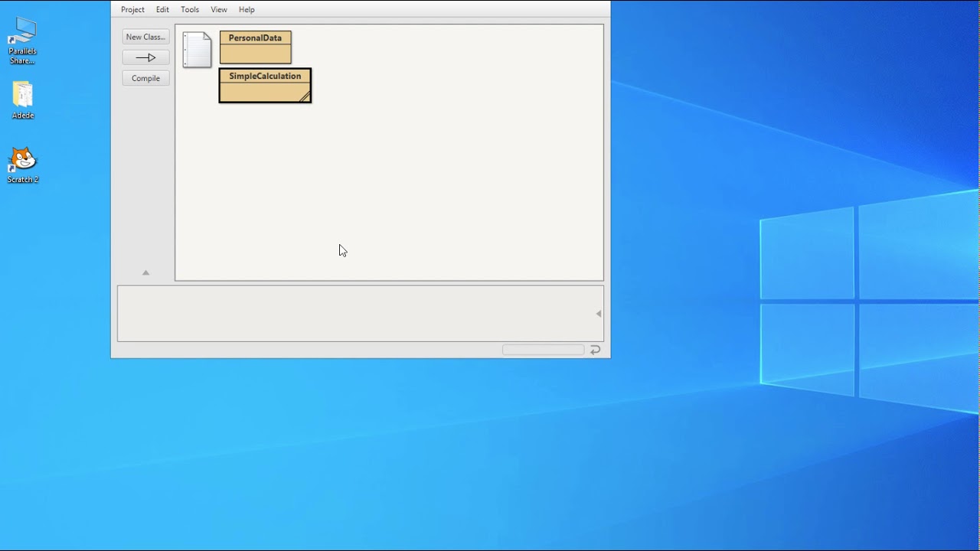
Task: Select the Scratch 2 desktop shortcut
Action: point(23,165)
